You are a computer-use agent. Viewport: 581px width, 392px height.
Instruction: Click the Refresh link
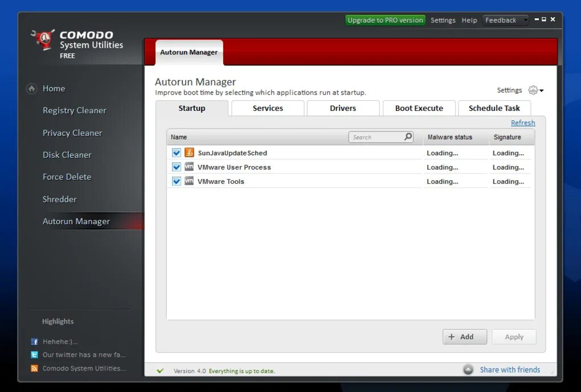pyautogui.click(x=523, y=122)
